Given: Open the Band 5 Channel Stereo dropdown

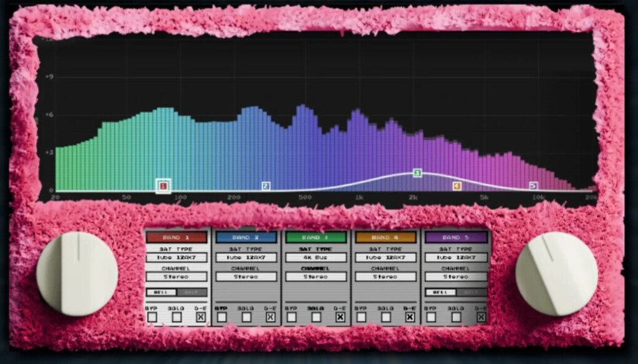Looking at the screenshot, I should 456,276.
